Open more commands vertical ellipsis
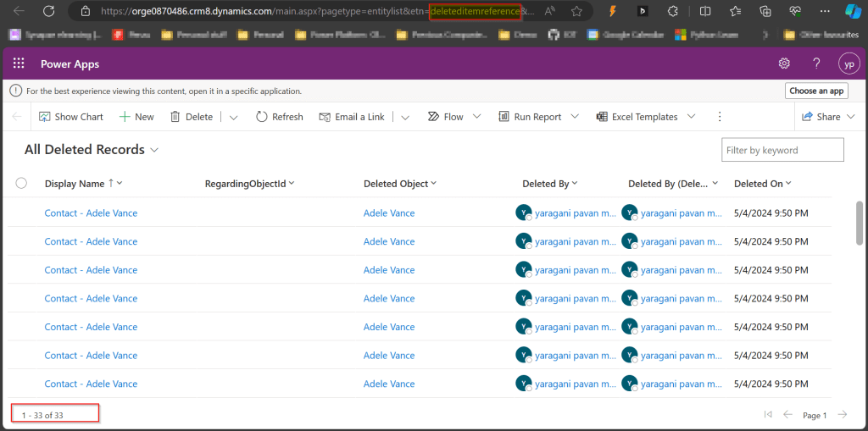The height and width of the screenshot is (431, 868). point(720,117)
